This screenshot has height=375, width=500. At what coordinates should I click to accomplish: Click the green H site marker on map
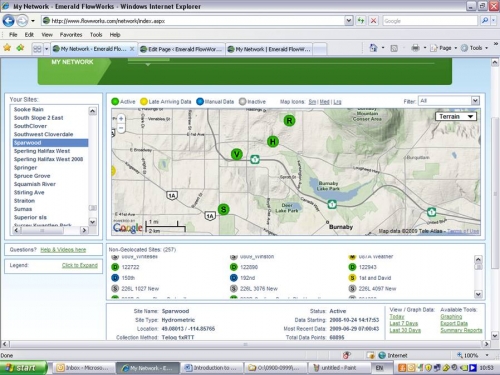tap(273, 142)
